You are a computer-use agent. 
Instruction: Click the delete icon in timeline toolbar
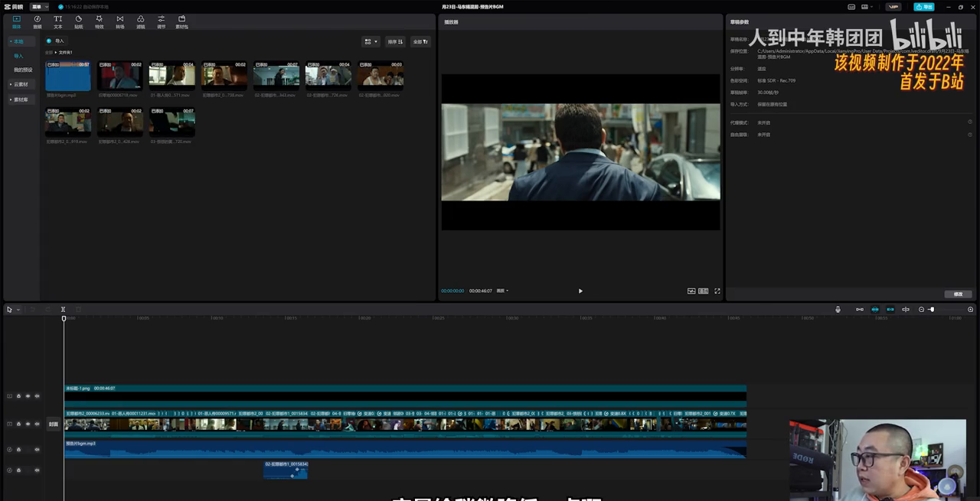tap(78, 310)
